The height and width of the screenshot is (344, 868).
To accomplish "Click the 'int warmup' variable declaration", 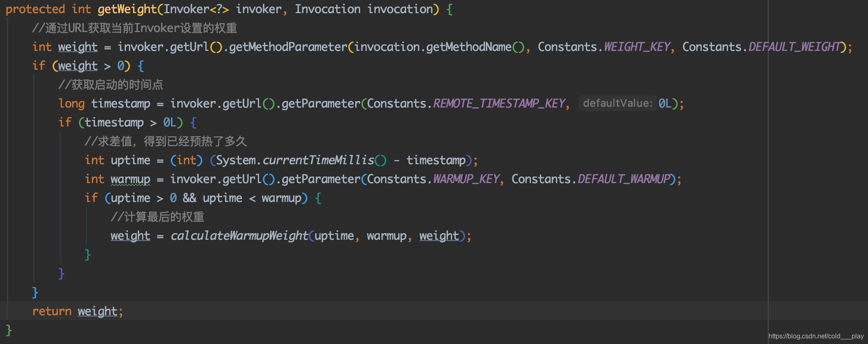I will 117,179.
